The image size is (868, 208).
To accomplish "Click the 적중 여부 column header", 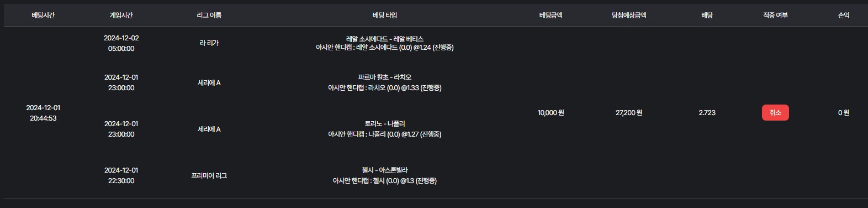I will 775,15.
